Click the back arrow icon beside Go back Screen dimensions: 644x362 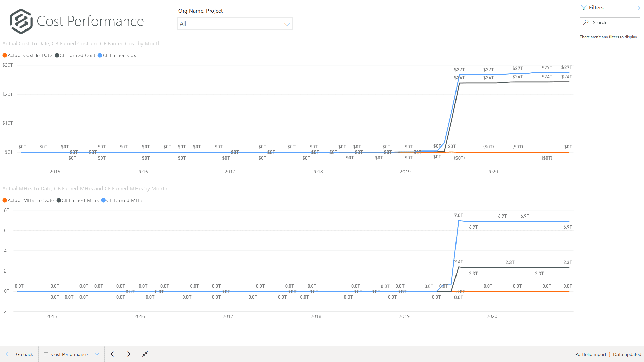8,354
